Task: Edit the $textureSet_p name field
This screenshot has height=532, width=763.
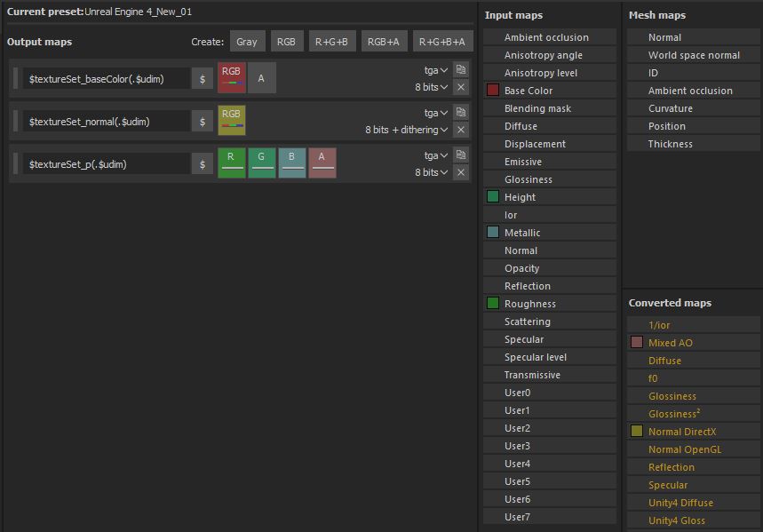Action: (x=106, y=164)
